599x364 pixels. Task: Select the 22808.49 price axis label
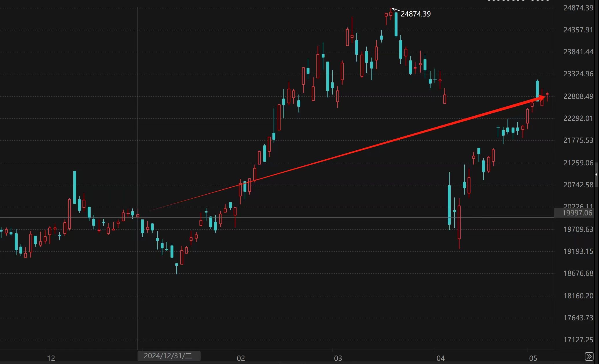pyautogui.click(x=578, y=96)
